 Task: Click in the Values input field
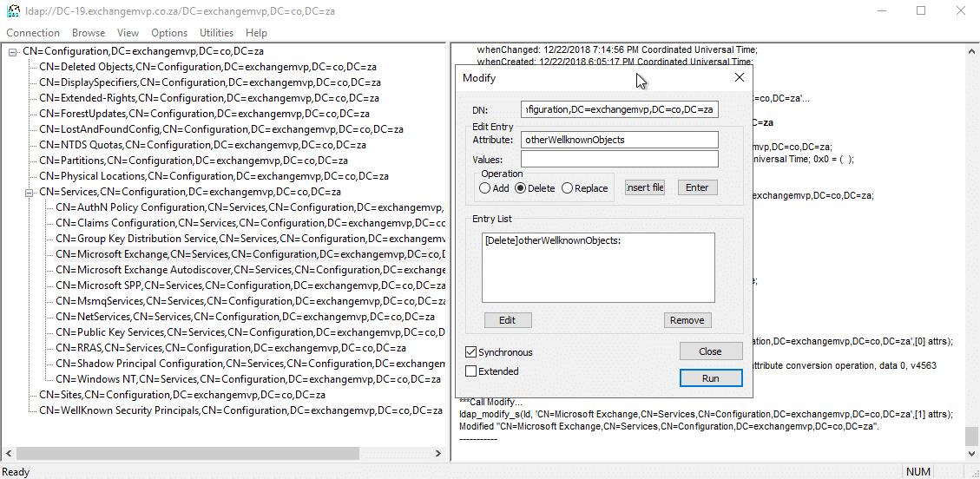click(619, 160)
